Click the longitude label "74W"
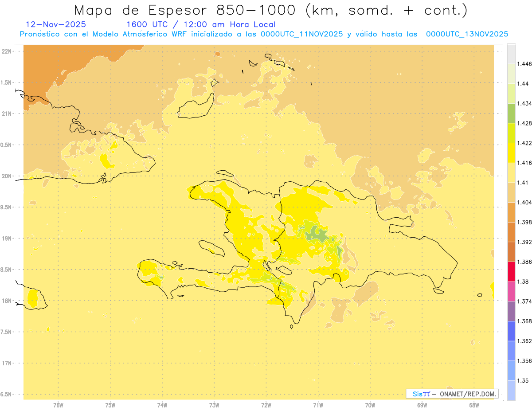The width and height of the screenshot is (532, 411). pyautogui.click(x=162, y=405)
